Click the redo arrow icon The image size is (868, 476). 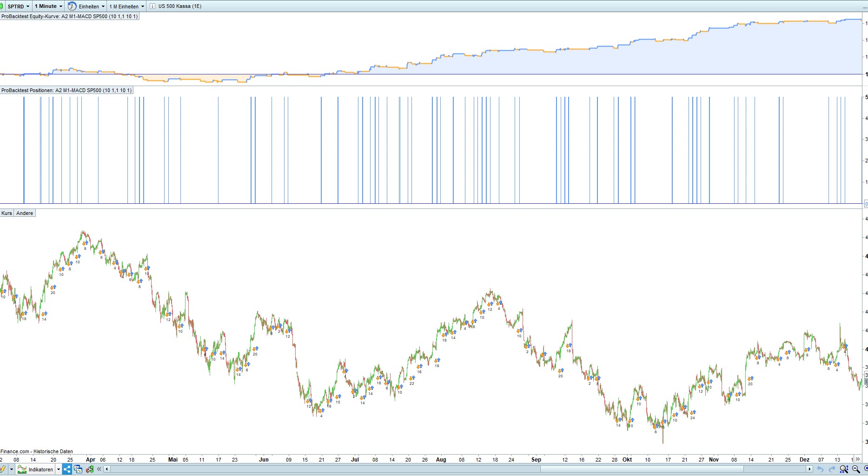[832, 469]
